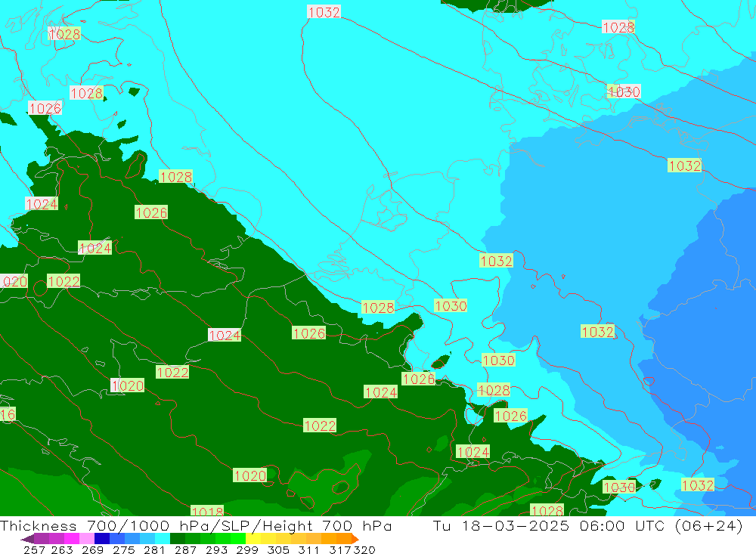Click the legend value 281
The image size is (756, 554).
(154, 549)
